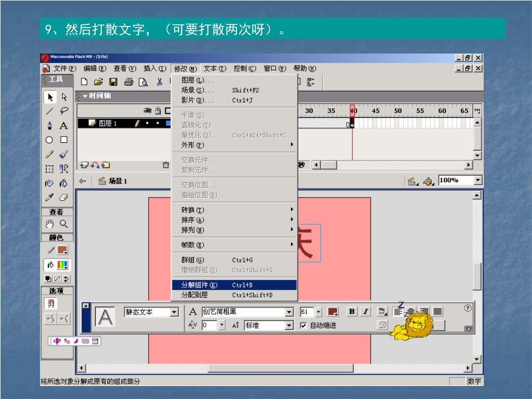This screenshot has width=532, height=399.
Task: Click the Insert Layer Folder icon
Action: pyautogui.click(x=106, y=165)
